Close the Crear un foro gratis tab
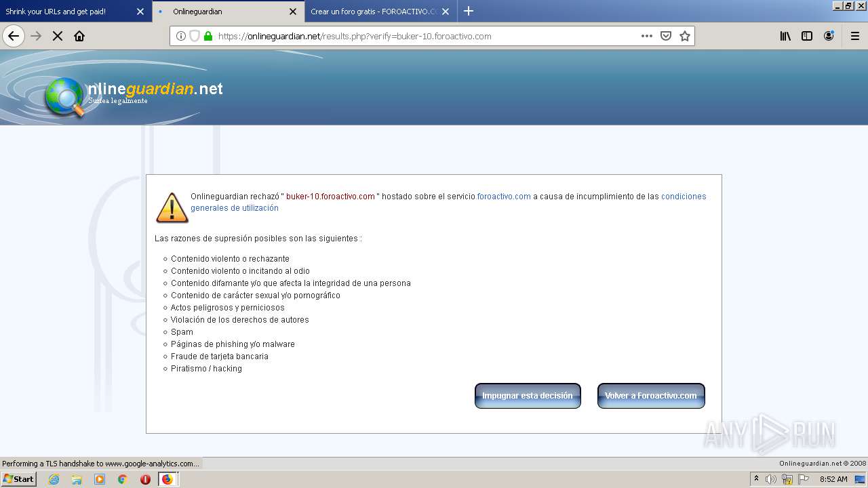 coord(446,12)
